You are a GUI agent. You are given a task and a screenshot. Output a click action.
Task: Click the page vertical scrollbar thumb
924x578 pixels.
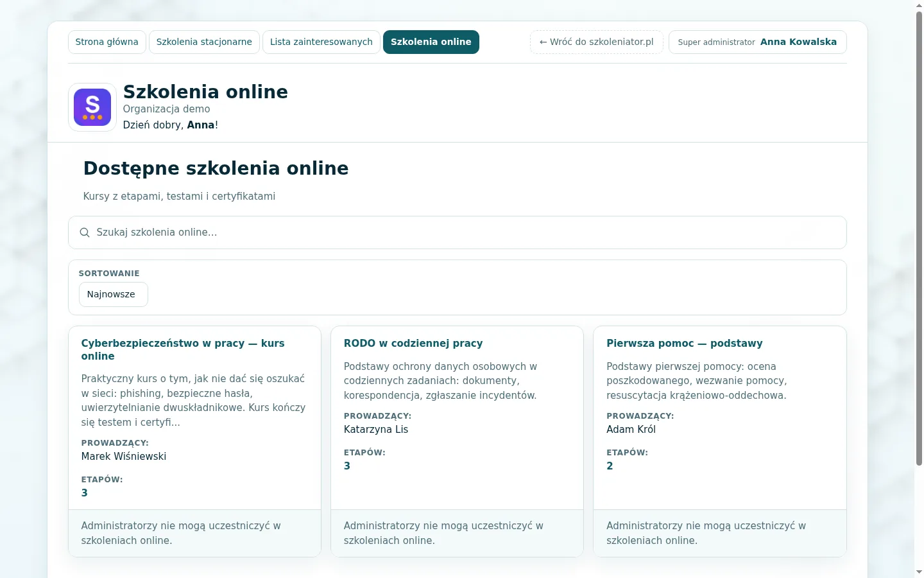919,238
